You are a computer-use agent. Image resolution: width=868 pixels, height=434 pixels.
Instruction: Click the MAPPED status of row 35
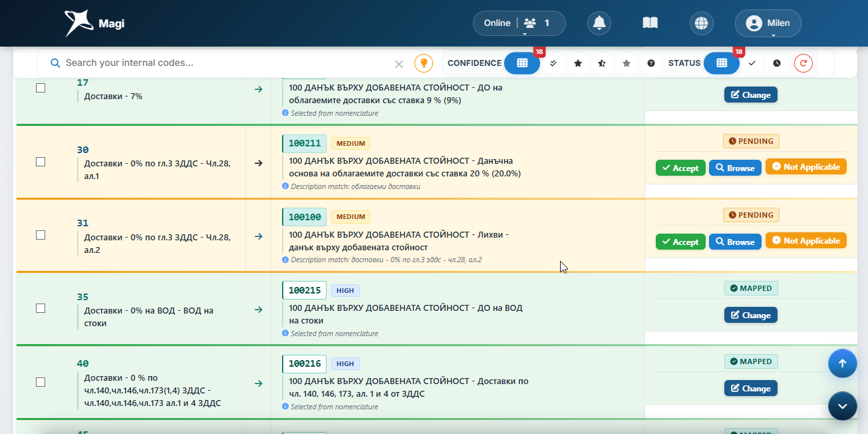[751, 288]
